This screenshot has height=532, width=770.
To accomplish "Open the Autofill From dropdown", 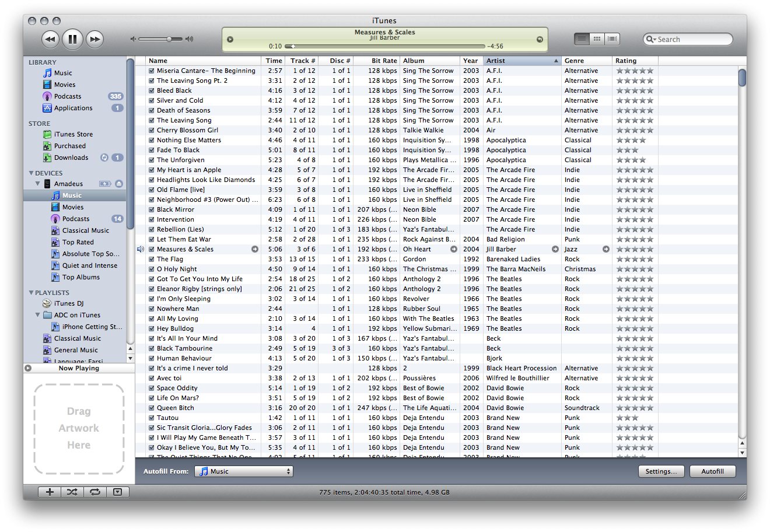I will 244,471.
